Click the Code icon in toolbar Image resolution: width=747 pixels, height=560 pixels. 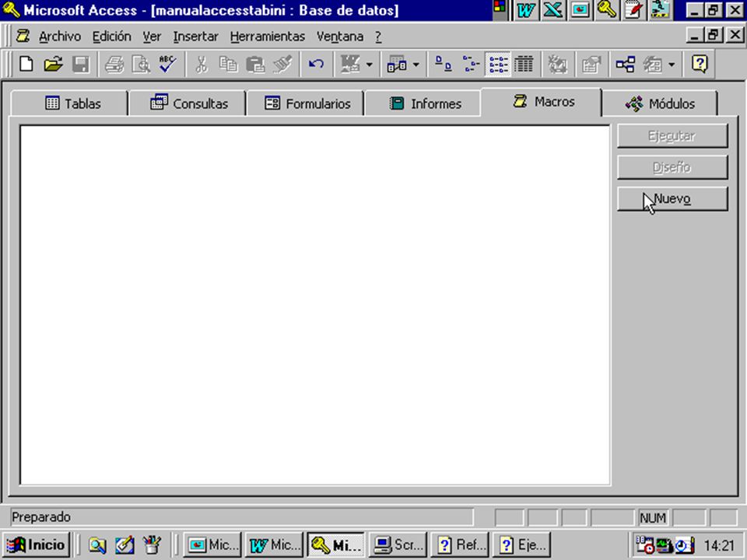pyautogui.click(x=557, y=64)
